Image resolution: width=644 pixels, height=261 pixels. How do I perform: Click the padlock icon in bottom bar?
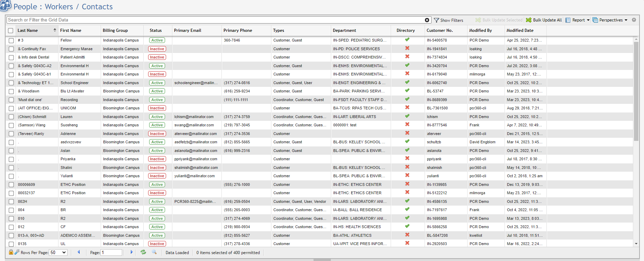coord(11,252)
